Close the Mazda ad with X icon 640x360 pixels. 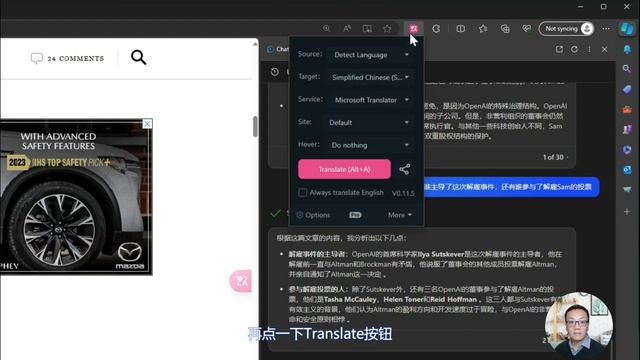tap(147, 124)
